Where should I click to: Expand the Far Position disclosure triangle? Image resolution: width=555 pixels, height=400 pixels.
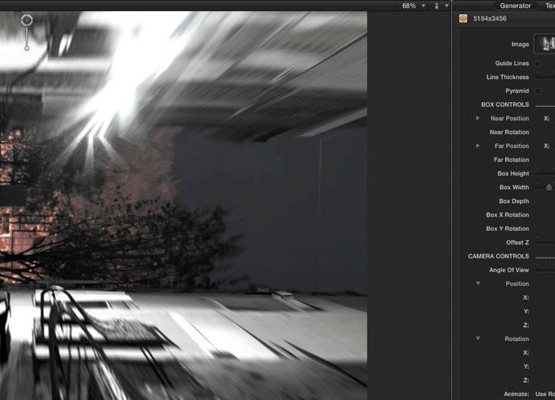477,146
